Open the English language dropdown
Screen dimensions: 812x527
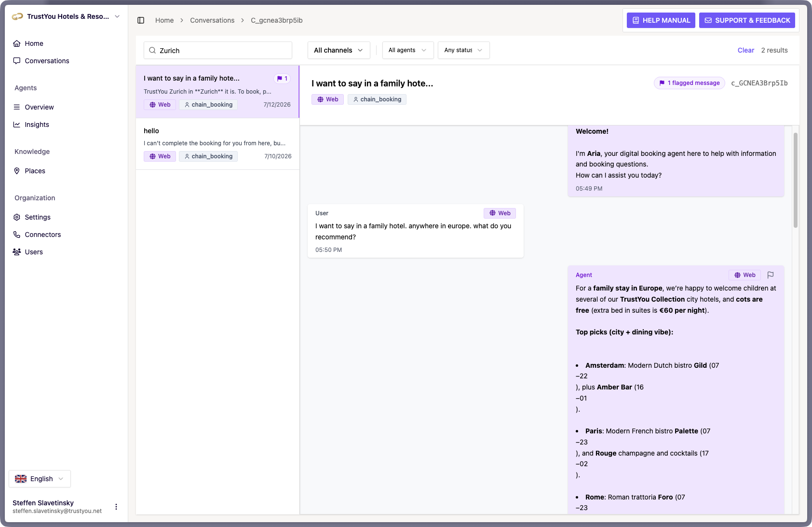click(x=40, y=479)
